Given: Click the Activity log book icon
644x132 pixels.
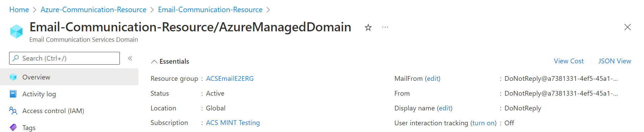Looking at the screenshot, I should pyautogui.click(x=13, y=94).
